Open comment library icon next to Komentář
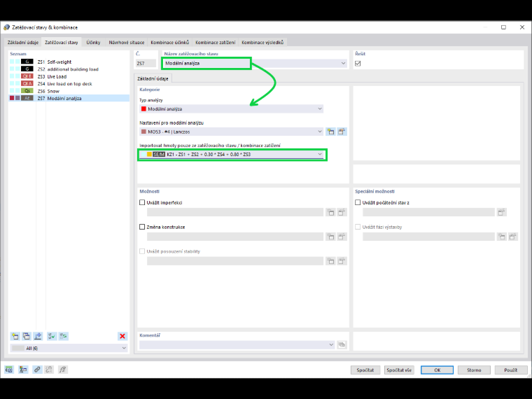532x399 pixels. (x=342, y=344)
